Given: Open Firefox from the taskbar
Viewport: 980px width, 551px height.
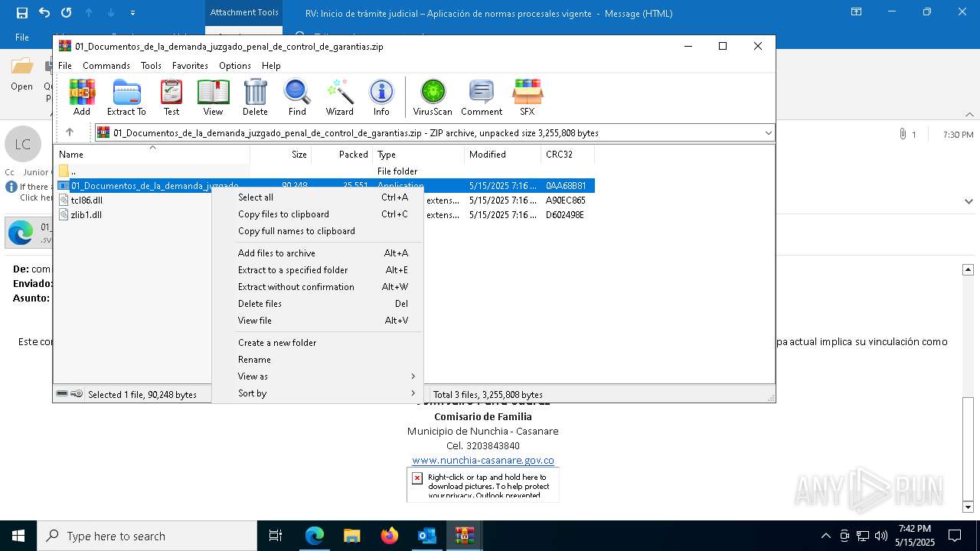Looking at the screenshot, I should (390, 536).
